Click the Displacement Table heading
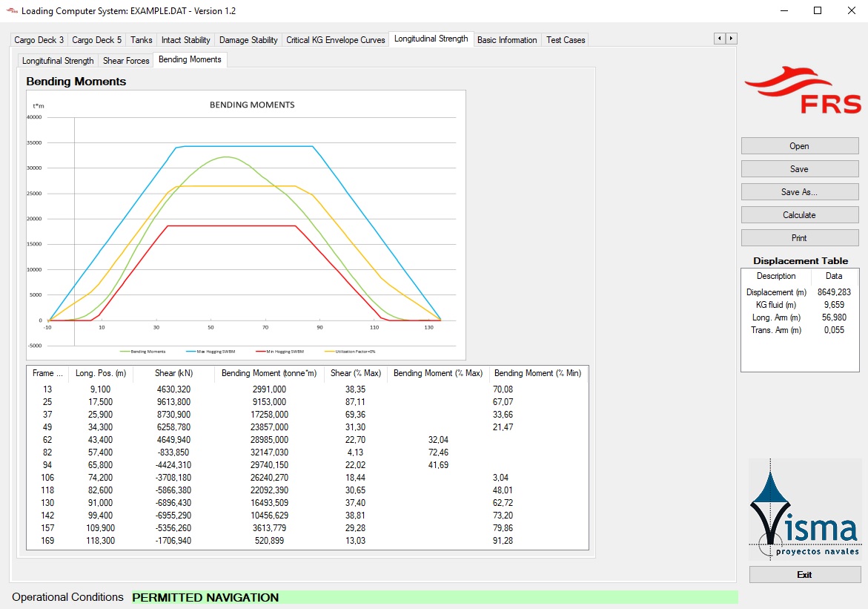The height and width of the screenshot is (609, 868). (x=801, y=260)
